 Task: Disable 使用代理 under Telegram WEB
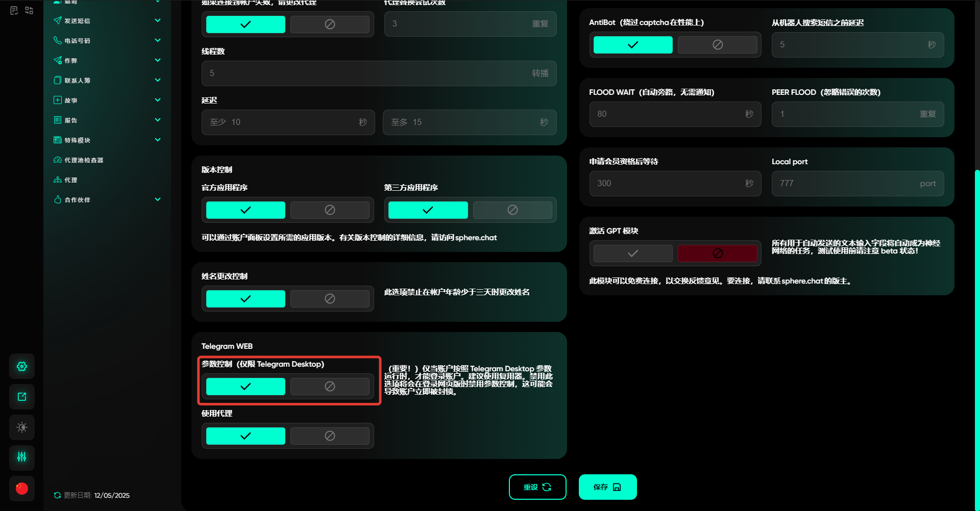[x=330, y=436]
